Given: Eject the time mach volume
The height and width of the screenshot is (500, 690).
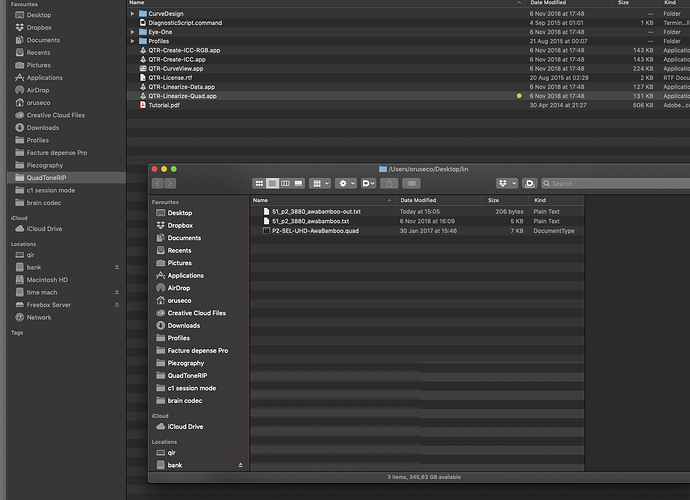Looking at the screenshot, I should click(116, 292).
